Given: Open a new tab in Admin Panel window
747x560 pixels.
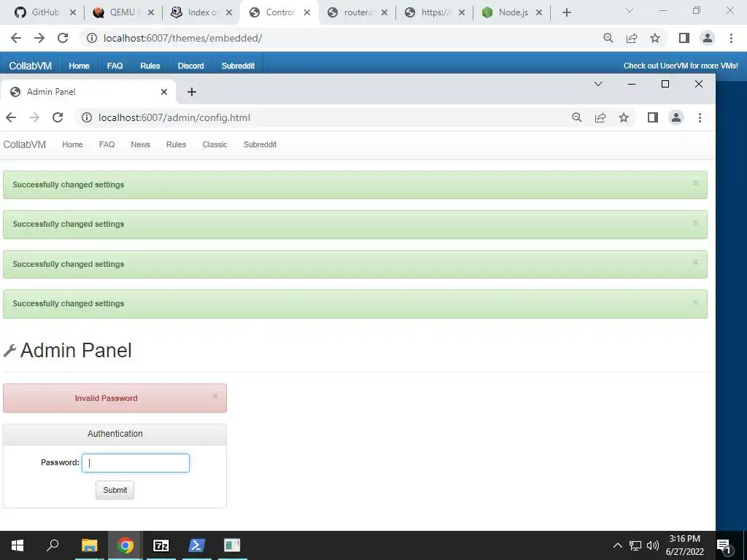Looking at the screenshot, I should [x=192, y=92].
